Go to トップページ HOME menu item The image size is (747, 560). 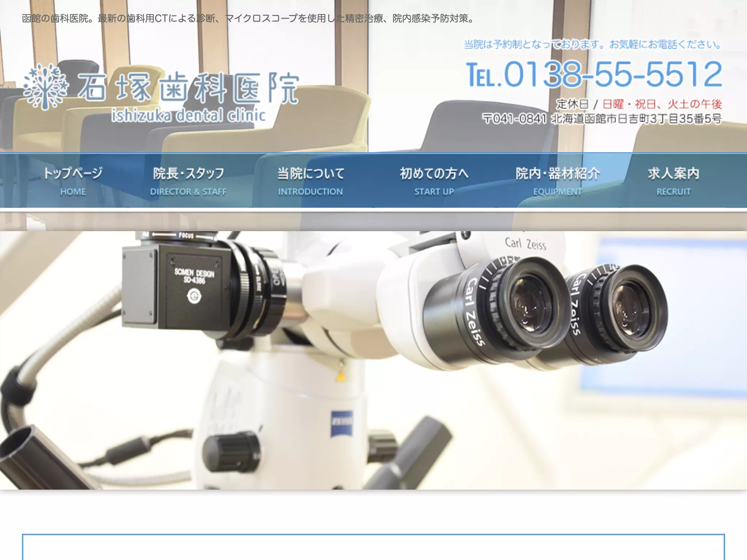(73, 181)
